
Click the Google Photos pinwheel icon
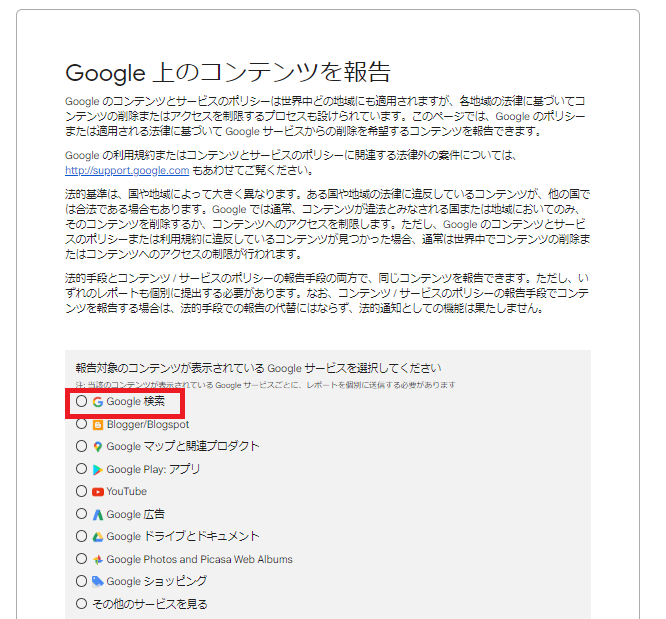98,559
